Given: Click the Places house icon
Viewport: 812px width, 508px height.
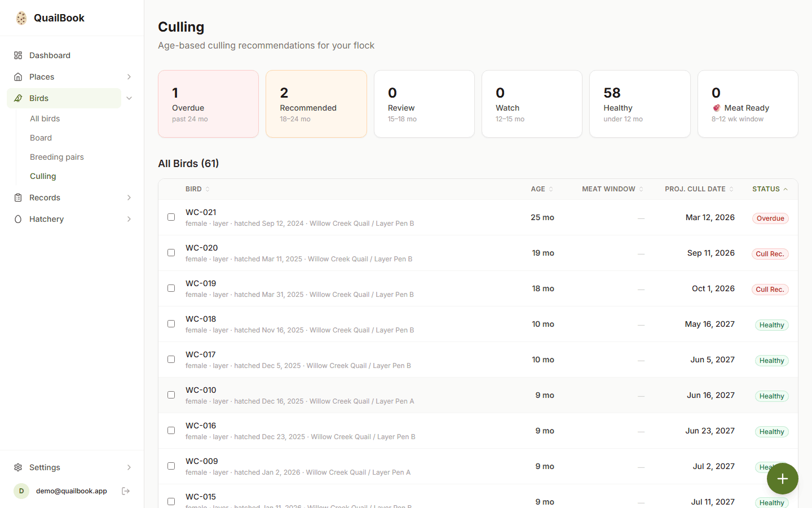Looking at the screenshot, I should pos(18,77).
